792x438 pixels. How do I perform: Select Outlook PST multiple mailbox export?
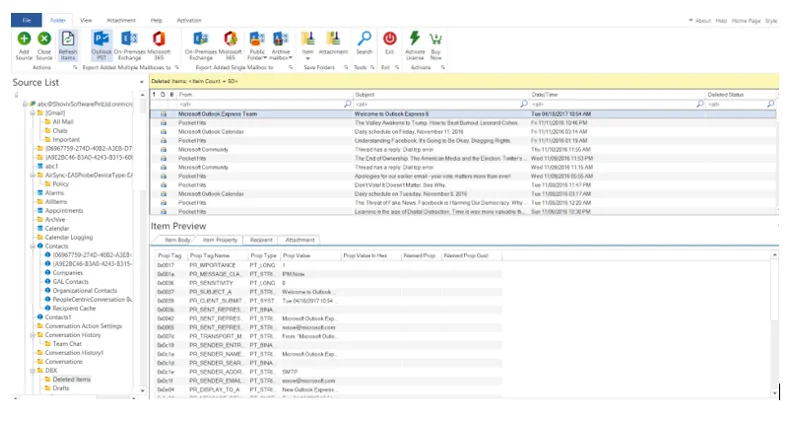tap(102, 45)
